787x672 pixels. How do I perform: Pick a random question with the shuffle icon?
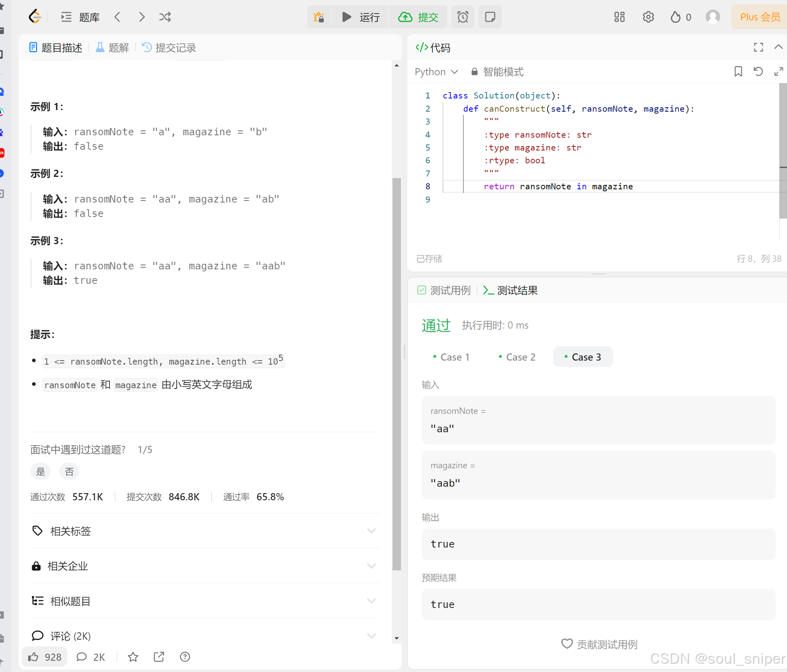tap(165, 17)
